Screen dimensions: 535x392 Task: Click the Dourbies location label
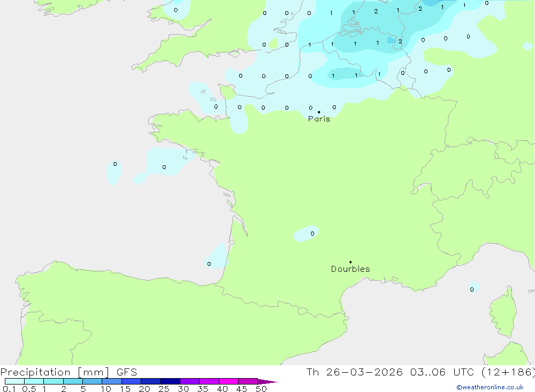point(350,269)
